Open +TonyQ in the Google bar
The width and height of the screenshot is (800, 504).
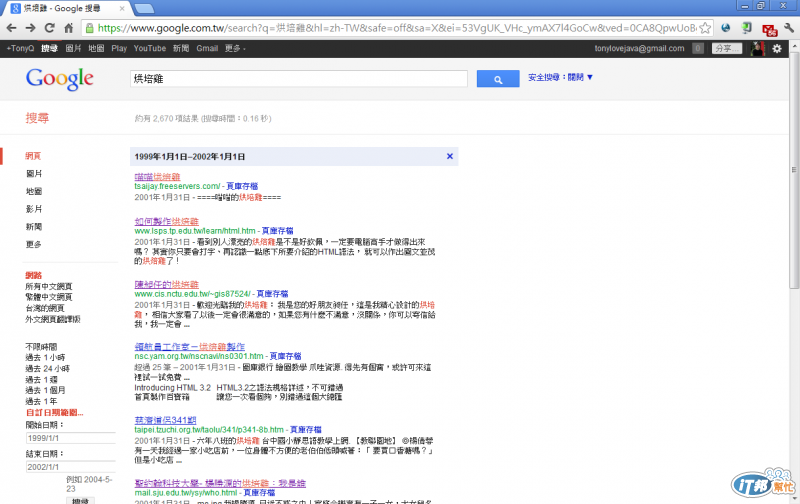coord(20,48)
